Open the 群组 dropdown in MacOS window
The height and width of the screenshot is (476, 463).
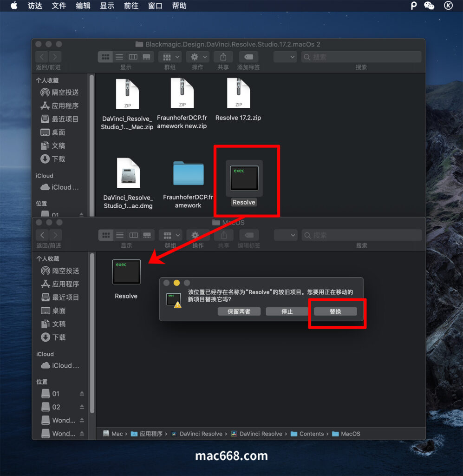point(171,235)
